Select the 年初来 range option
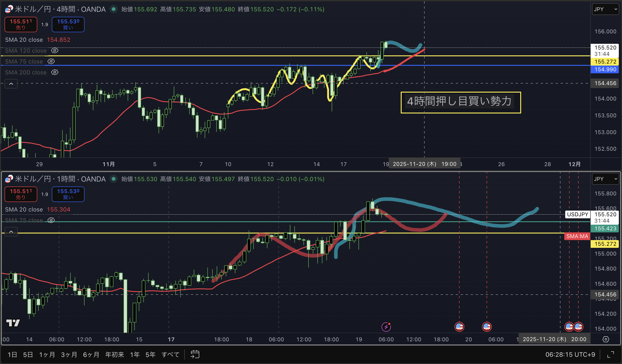The height and width of the screenshot is (364, 622). 114,355
